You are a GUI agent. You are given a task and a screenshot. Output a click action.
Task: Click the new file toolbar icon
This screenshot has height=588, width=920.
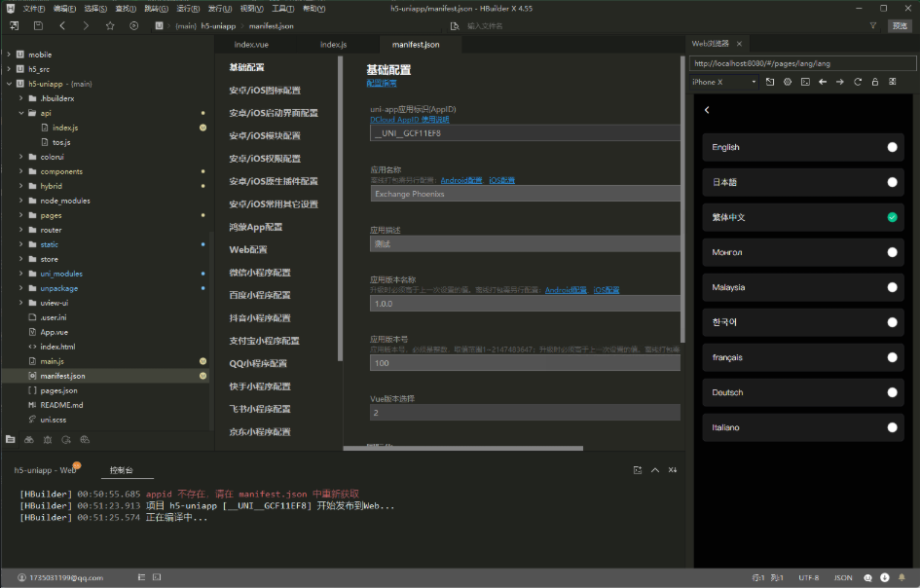(14, 26)
